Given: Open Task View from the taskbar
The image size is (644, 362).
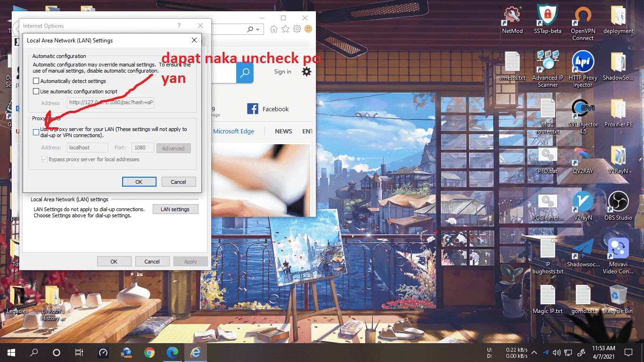Looking at the screenshot, I should coord(79,352).
